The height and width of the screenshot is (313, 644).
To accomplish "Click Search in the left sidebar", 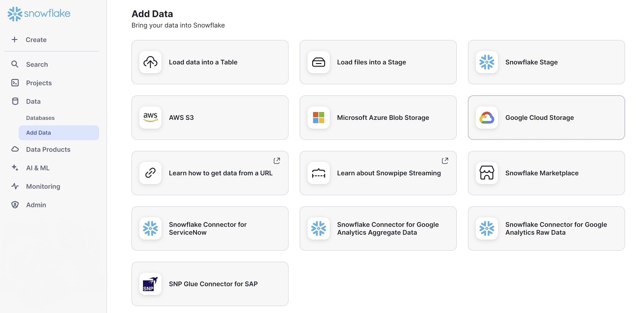I will click(x=37, y=64).
